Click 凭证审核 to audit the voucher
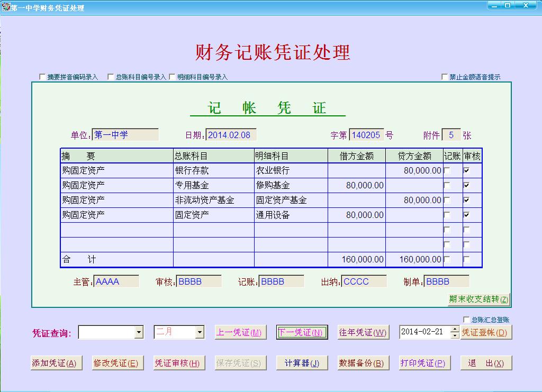 (x=179, y=363)
